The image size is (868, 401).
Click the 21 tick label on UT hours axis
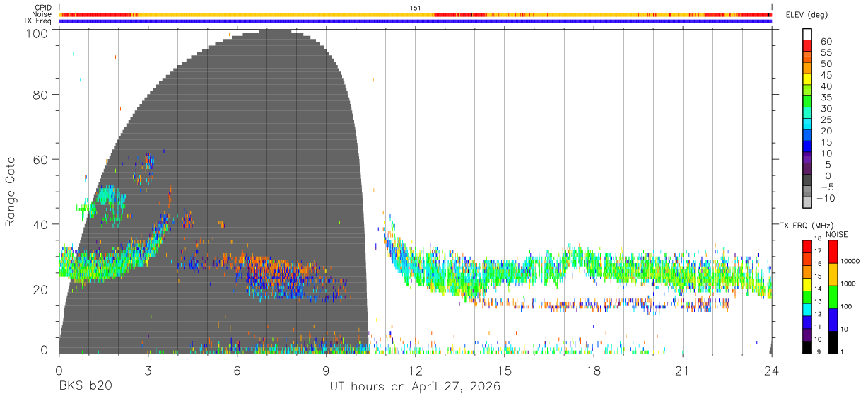[683, 370]
